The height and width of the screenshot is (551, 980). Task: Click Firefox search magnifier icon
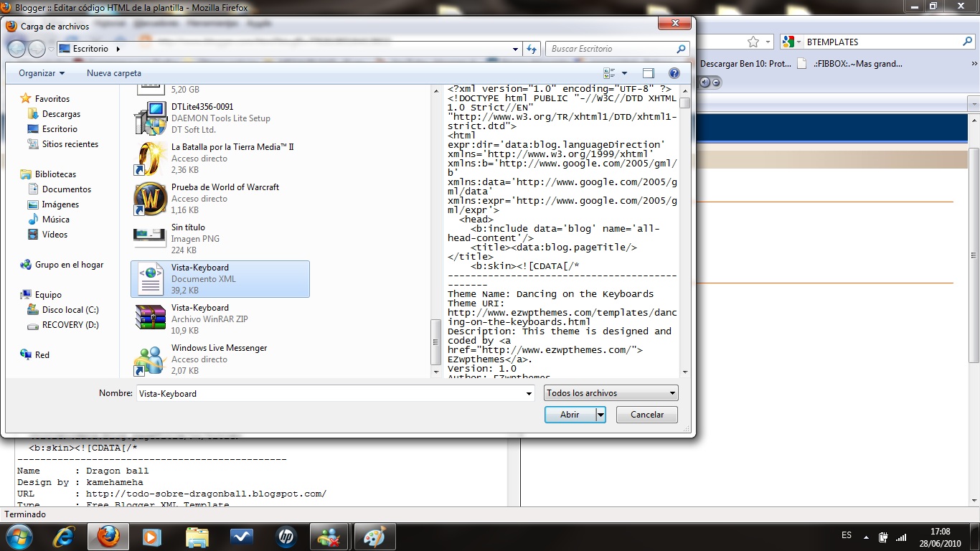pos(967,42)
